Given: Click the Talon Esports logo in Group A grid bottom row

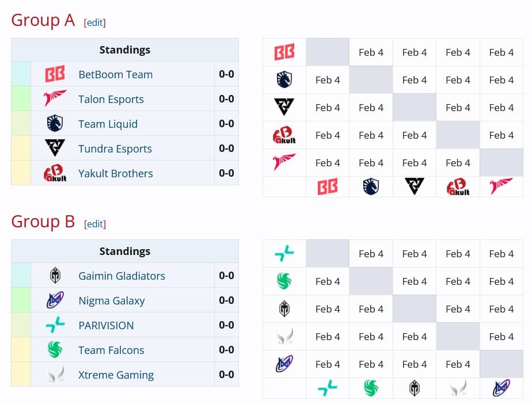Looking at the screenshot, I should point(501,186).
